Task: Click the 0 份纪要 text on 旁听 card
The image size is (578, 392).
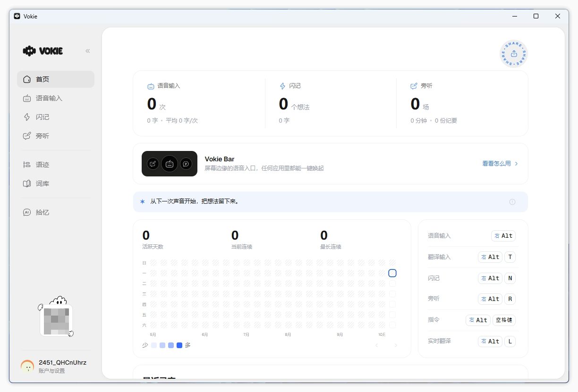Action: (446, 121)
